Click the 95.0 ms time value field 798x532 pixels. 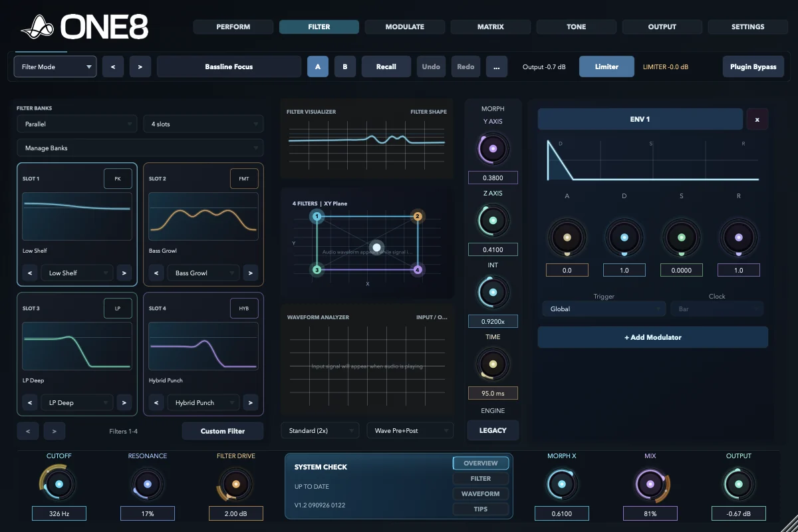pos(493,393)
